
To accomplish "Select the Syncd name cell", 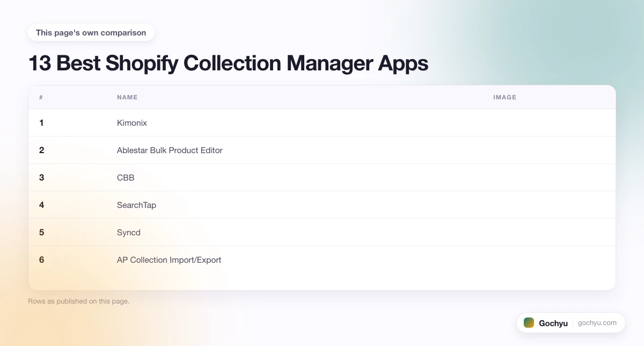I will [x=129, y=233].
